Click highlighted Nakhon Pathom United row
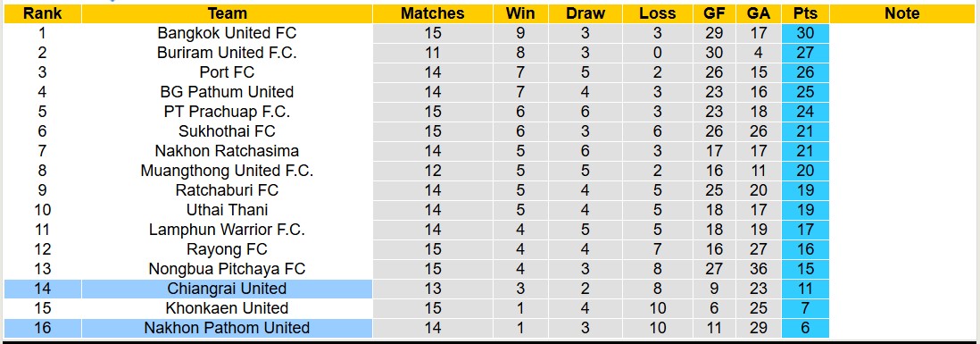The image size is (980, 344). coord(416,328)
